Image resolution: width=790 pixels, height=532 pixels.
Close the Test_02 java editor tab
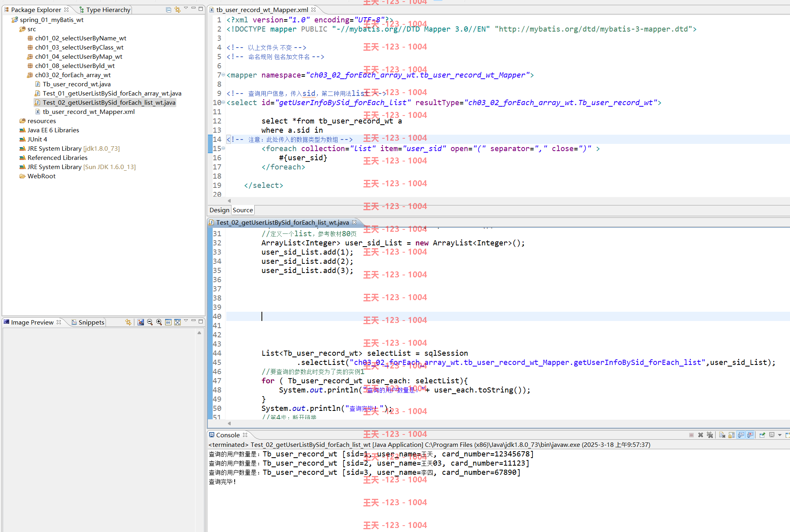click(x=354, y=222)
